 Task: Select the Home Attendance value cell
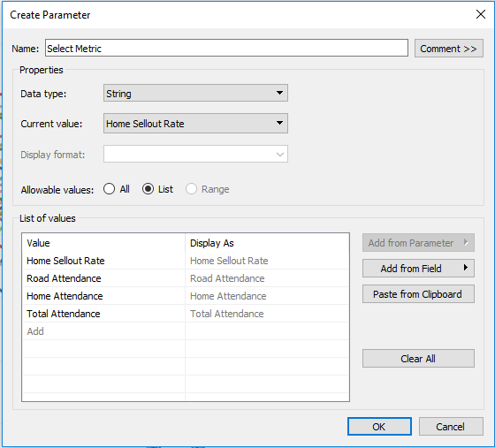103,296
